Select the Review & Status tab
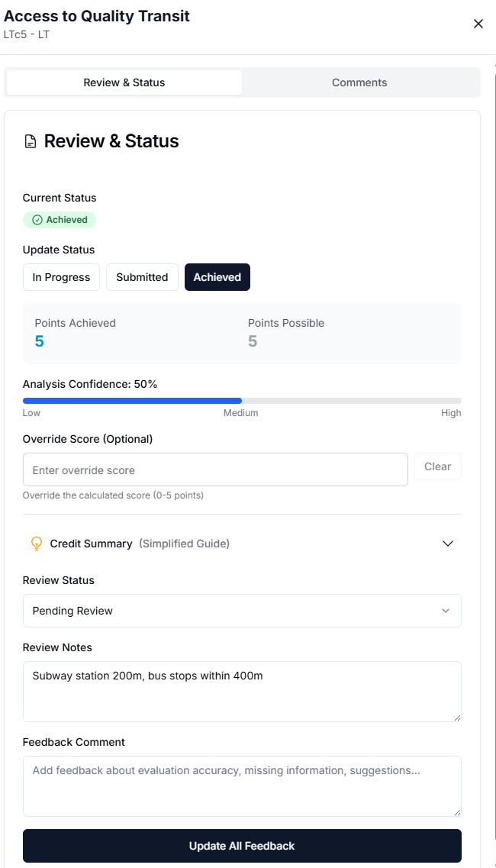 pos(124,82)
